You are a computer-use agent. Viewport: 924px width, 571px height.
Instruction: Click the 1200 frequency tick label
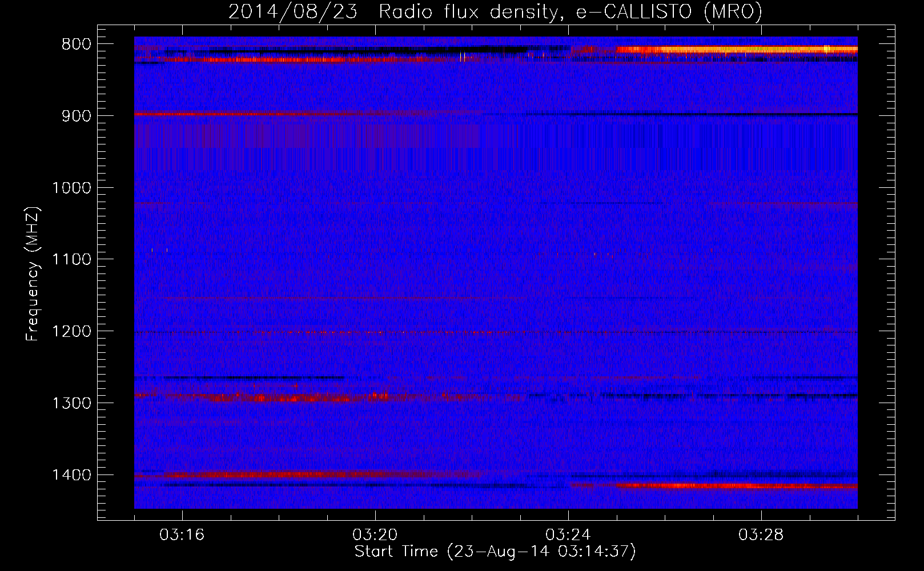tap(71, 331)
